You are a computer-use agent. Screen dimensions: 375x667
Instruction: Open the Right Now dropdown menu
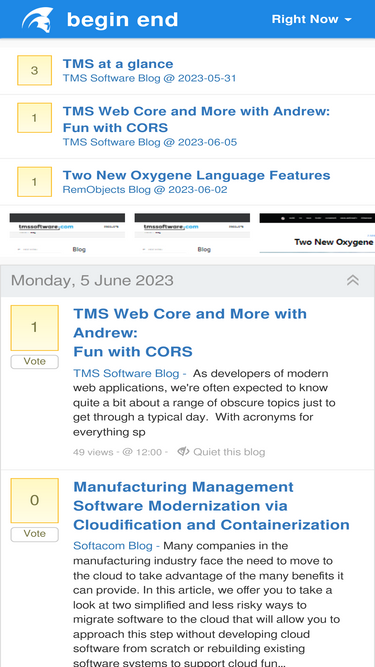point(312,19)
